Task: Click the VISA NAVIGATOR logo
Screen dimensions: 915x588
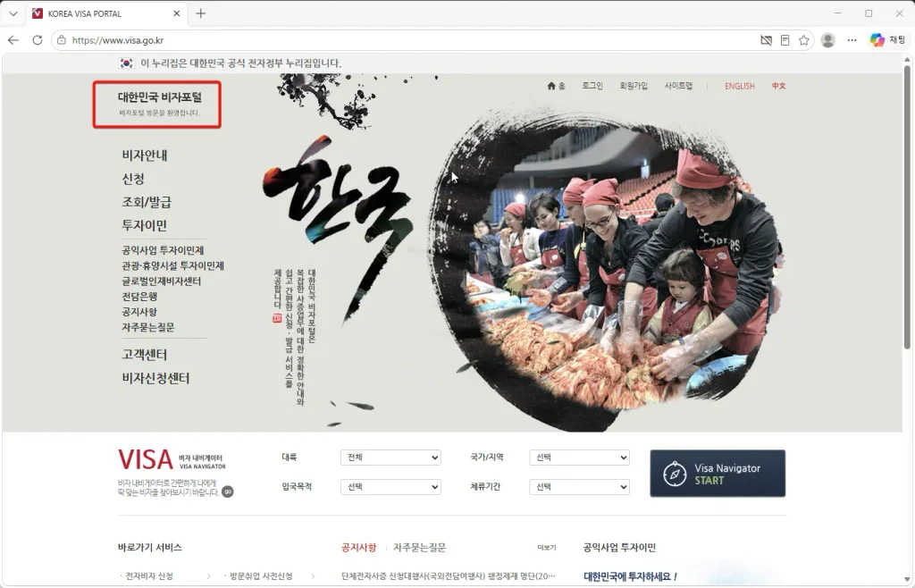Action: click(172, 459)
